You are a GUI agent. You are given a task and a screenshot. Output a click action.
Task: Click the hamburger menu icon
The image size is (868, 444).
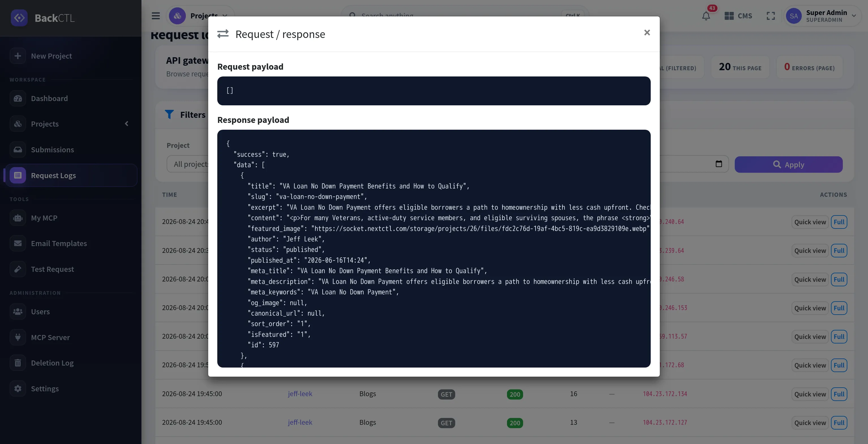(156, 16)
